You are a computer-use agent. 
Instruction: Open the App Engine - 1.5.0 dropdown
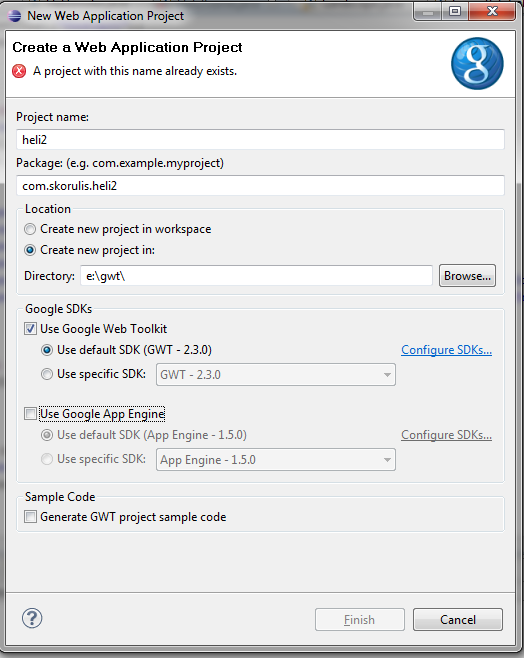pyautogui.click(x=276, y=460)
